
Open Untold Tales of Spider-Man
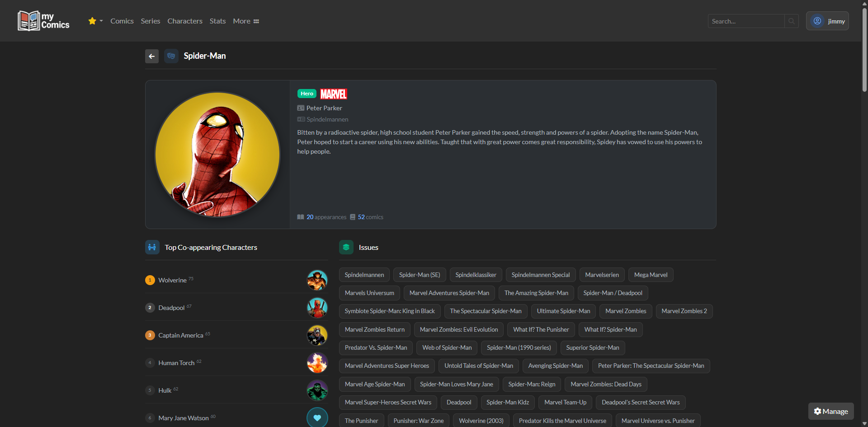click(479, 366)
